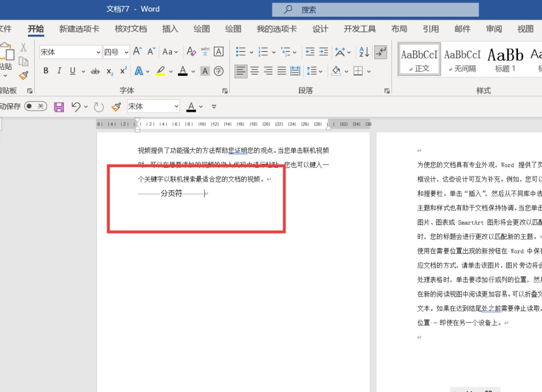Open the quick access font dropdown 宋体
Viewport: 542px width, 392px height.
pyautogui.click(x=176, y=106)
